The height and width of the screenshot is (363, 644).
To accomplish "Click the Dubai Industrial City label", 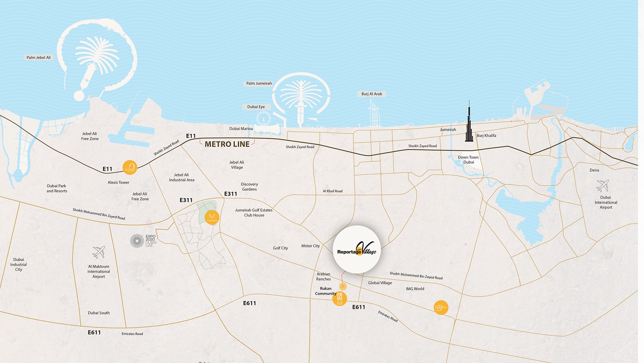I will (x=18, y=264).
